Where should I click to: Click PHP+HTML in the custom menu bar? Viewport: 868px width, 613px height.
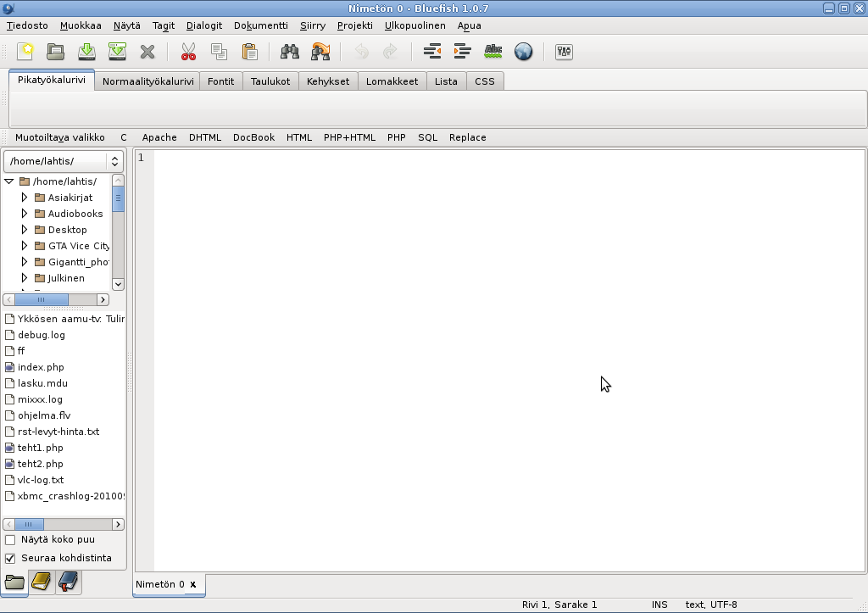(349, 137)
